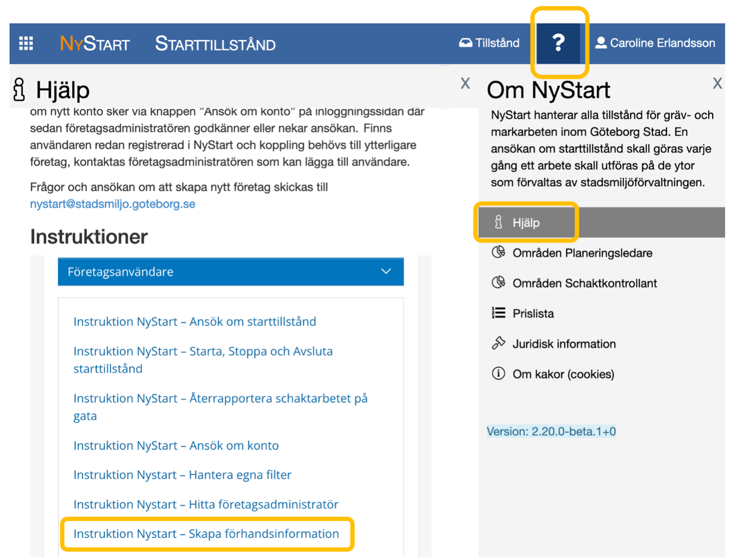Click the Om NyStart panel heading
This screenshot has width=732, height=560.
point(548,90)
